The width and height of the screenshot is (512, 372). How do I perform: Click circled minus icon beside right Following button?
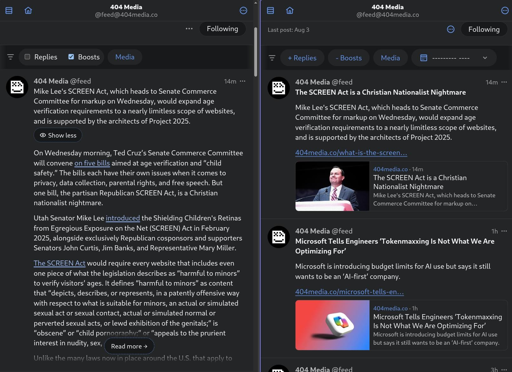[450, 29]
